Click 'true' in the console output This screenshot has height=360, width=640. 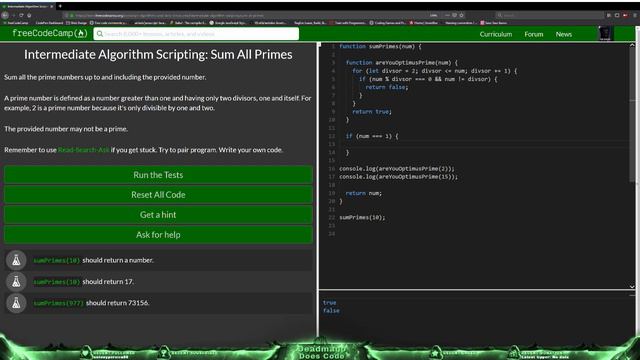pyautogui.click(x=329, y=302)
